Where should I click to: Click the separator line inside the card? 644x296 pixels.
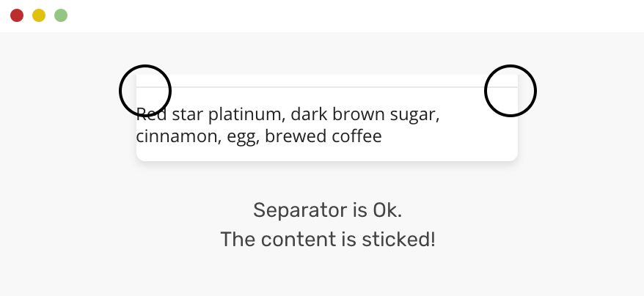[327, 87]
